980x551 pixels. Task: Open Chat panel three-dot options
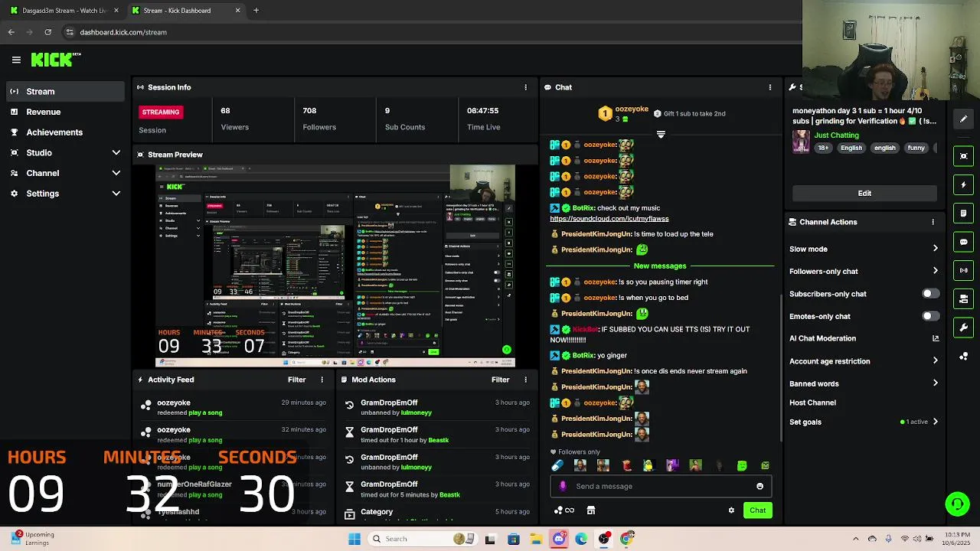coord(769,87)
